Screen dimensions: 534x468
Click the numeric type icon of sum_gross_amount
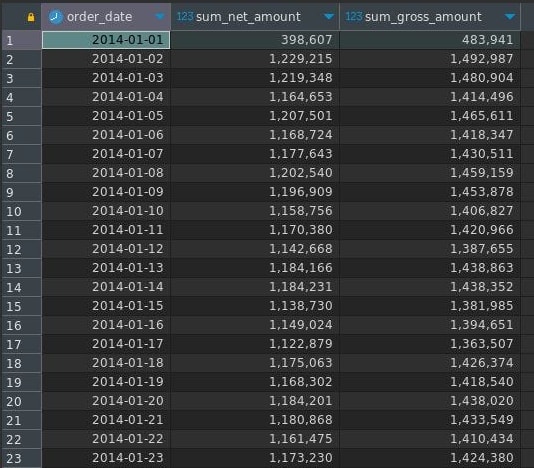[x=354, y=16]
